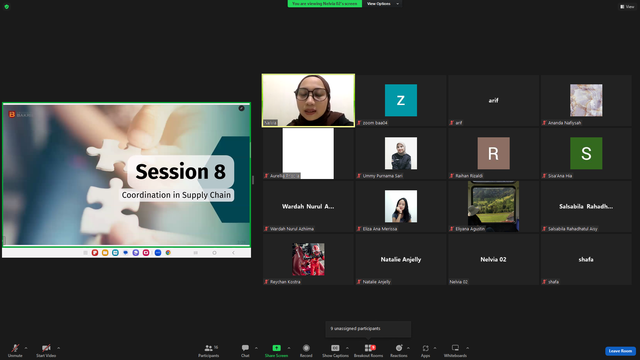Click home circle in shared screen navigation bar
Viewport: 640px width, 360px height.
pos(214,253)
